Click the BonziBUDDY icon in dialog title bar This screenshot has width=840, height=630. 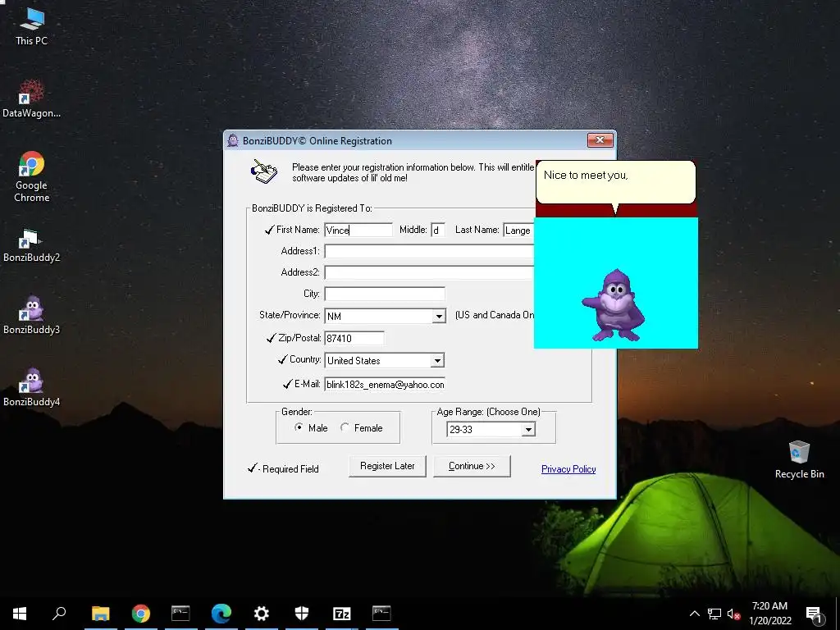tap(232, 141)
